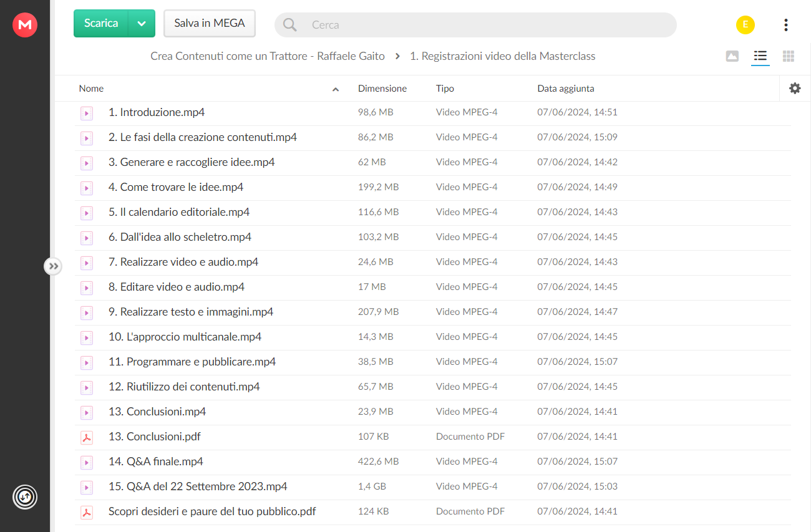
Task: Sort files by Data aggiunta header
Action: coord(566,89)
